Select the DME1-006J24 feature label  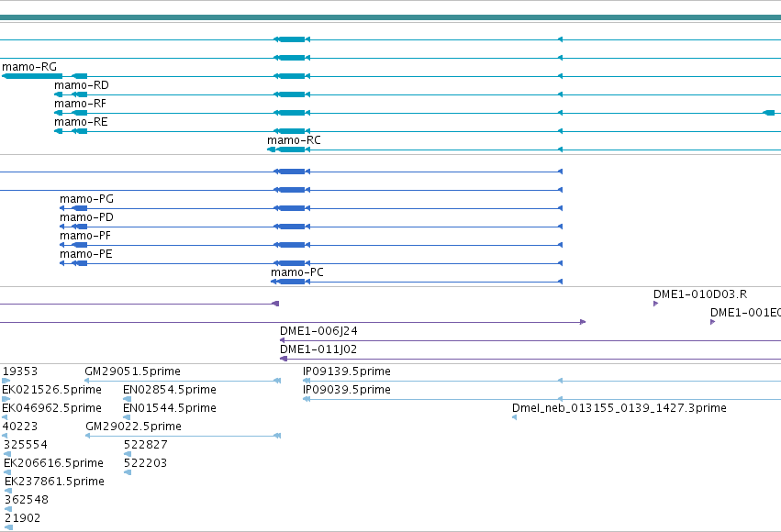(x=318, y=331)
